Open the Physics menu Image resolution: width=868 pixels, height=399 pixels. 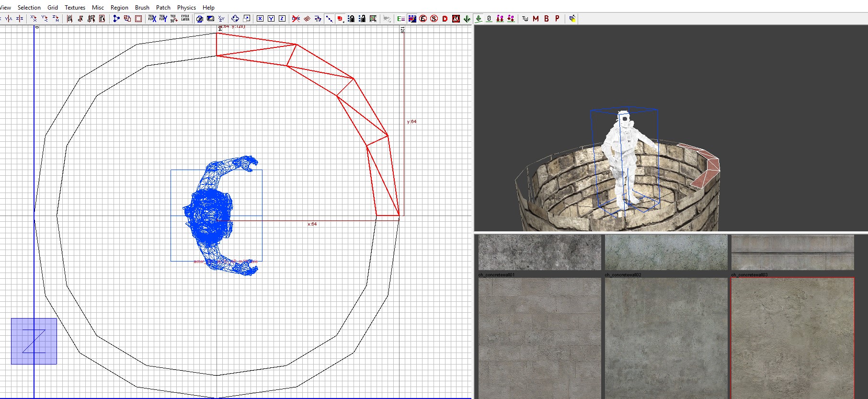click(x=186, y=8)
